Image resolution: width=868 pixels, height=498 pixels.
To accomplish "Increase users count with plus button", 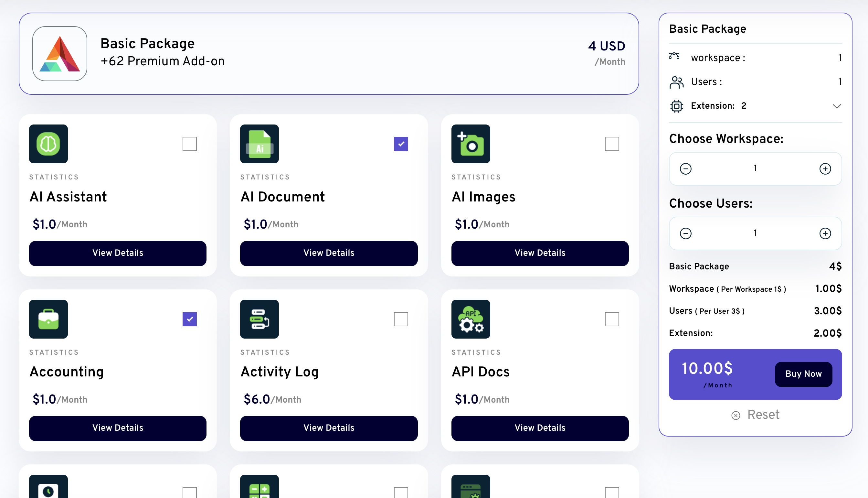I will pos(825,233).
